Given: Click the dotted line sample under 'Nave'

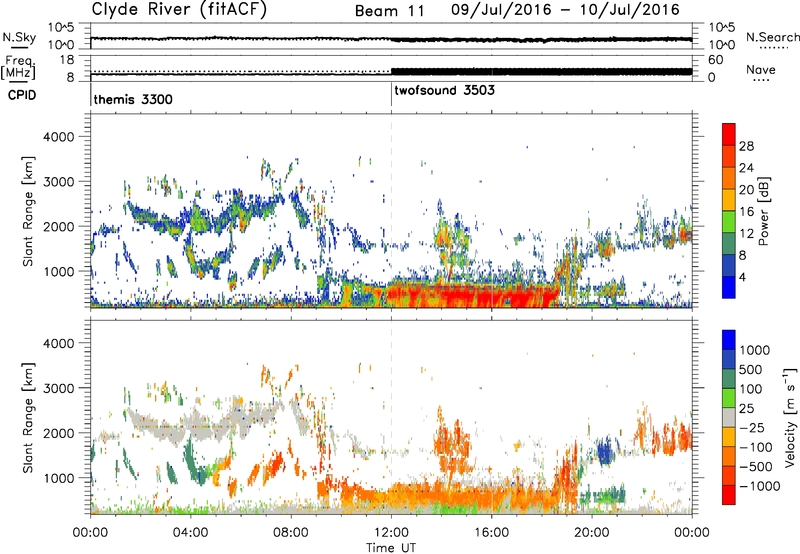Looking at the screenshot, I should tap(761, 81).
